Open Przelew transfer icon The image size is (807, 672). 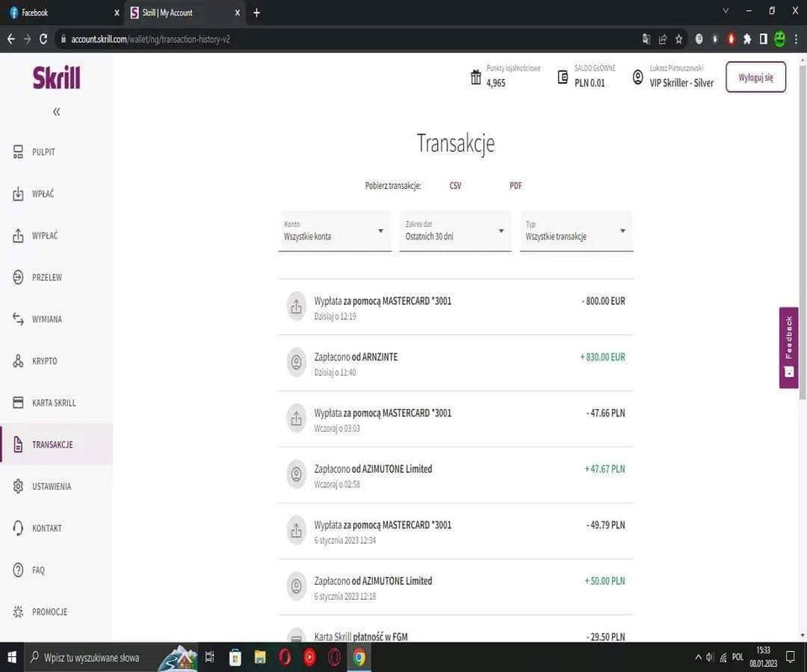(18, 277)
